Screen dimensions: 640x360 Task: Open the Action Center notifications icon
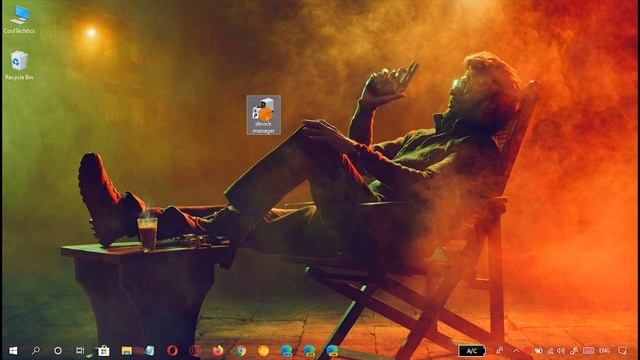coord(622,351)
